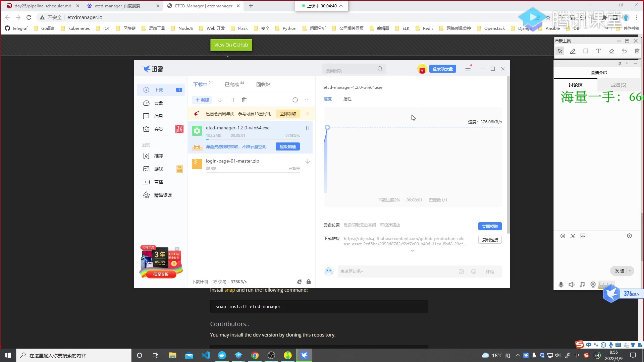Toggle the microphone in live panel
Image resolution: width=644 pixels, height=362 pixels.
point(561,285)
